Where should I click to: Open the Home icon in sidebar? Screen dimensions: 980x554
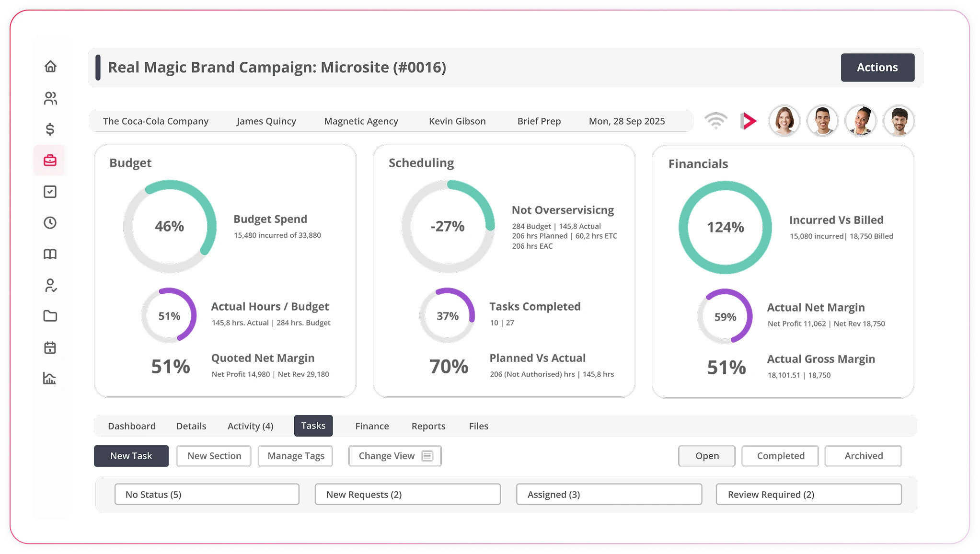point(50,67)
